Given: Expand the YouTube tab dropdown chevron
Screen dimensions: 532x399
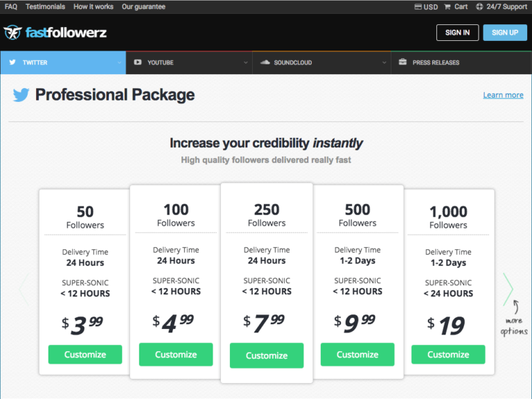Looking at the screenshot, I should 246,63.
